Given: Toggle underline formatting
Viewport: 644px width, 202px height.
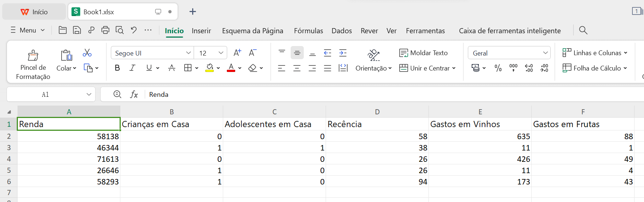Looking at the screenshot, I should click(149, 68).
